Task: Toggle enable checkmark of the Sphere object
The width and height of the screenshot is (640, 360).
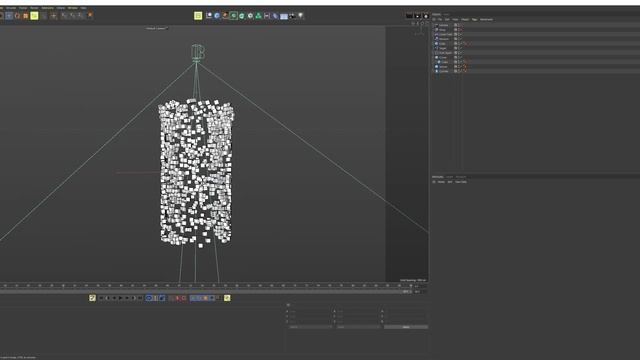Action: (461, 67)
